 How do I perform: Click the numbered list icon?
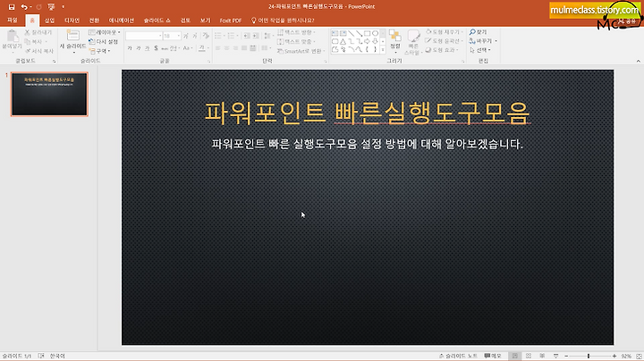(x=233, y=36)
